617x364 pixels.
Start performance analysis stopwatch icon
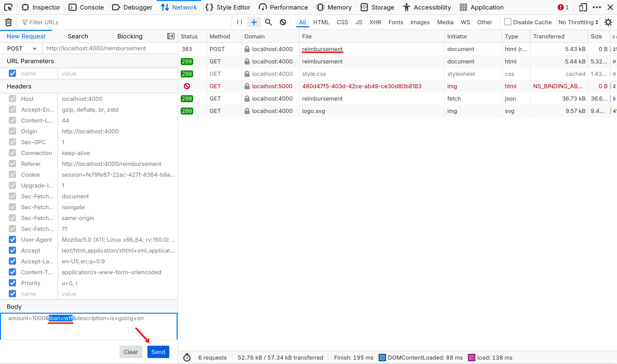point(187,358)
